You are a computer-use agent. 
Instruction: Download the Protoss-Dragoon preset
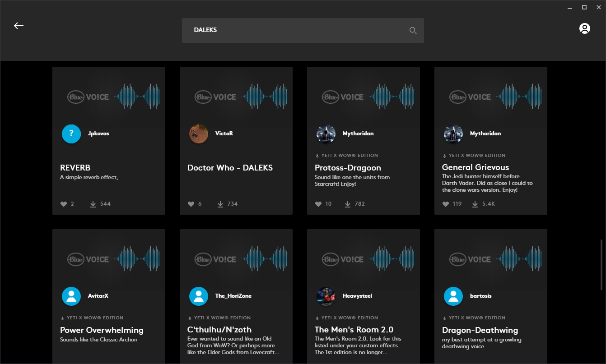348,204
